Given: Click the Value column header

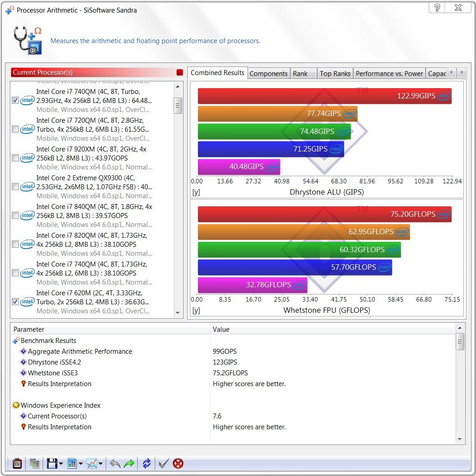Looking at the screenshot, I should (332, 329).
